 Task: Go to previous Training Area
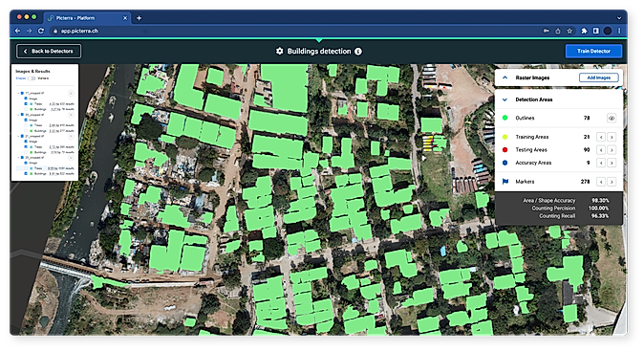(x=601, y=137)
